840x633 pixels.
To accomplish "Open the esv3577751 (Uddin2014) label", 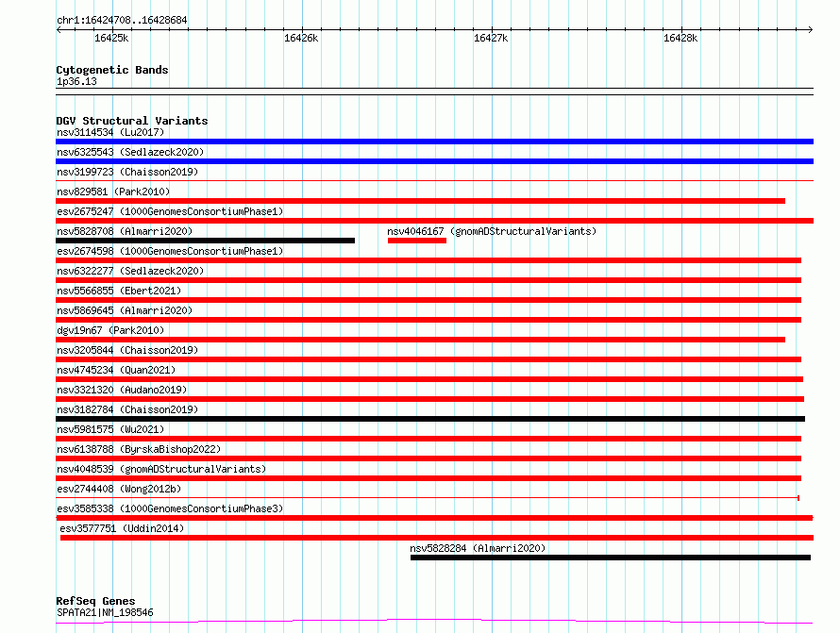I will point(122,528).
